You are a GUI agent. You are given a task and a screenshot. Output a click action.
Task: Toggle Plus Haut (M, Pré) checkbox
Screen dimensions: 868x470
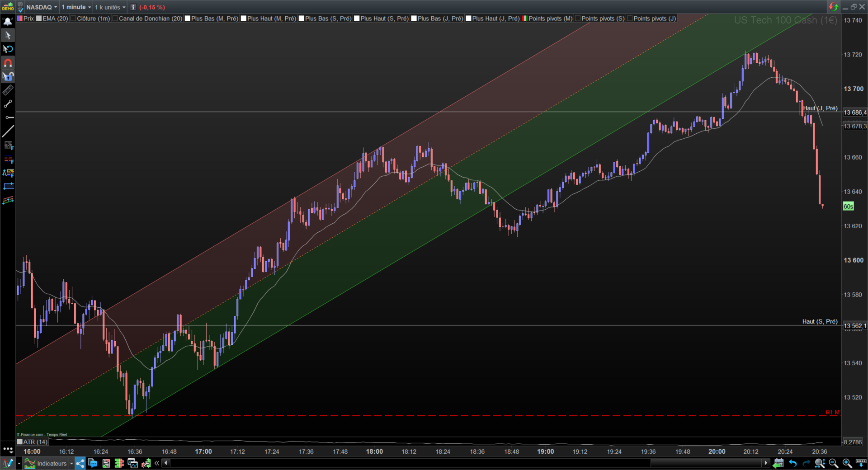pyautogui.click(x=243, y=19)
